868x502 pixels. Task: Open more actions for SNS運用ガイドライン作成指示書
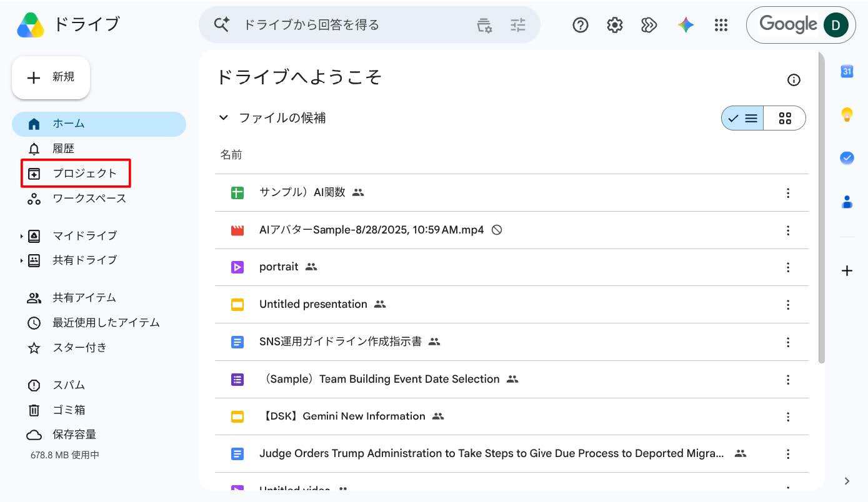[788, 342]
